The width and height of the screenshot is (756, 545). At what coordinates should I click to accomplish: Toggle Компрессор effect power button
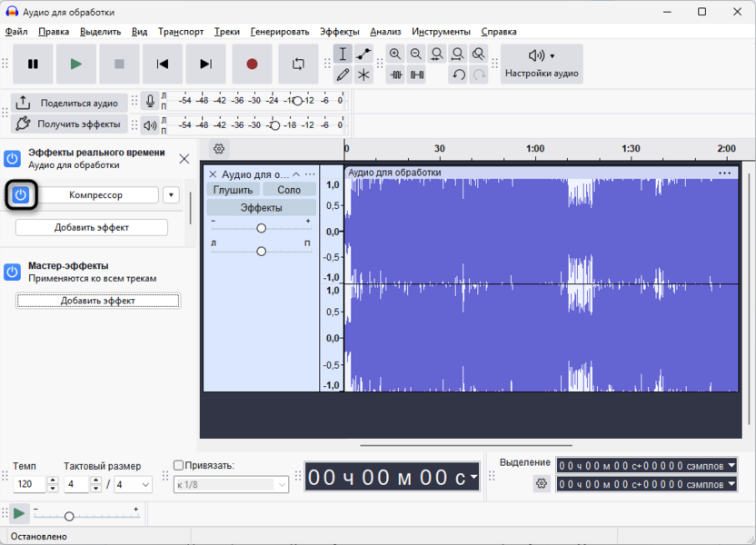(x=21, y=194)
